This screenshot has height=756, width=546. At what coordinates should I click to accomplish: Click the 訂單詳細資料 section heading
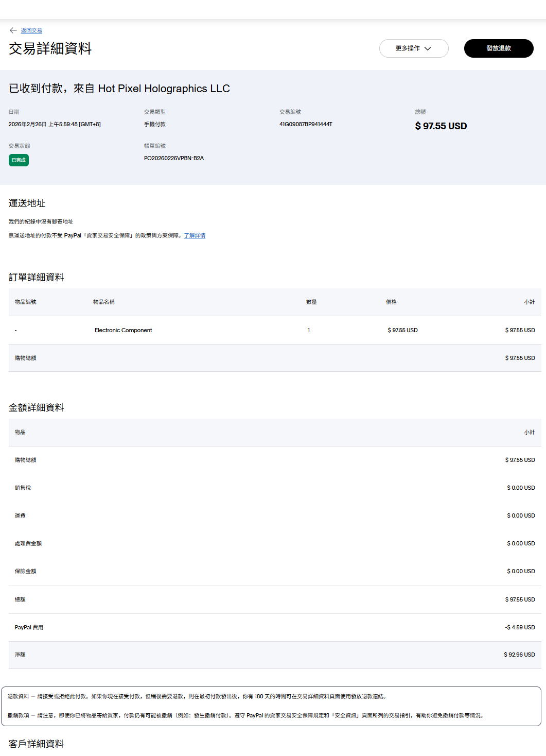click(36, 277)
